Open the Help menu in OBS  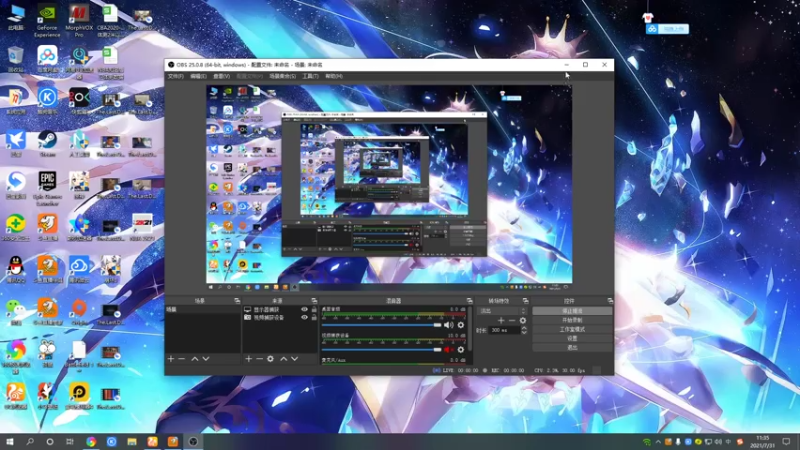click(334, 76)
